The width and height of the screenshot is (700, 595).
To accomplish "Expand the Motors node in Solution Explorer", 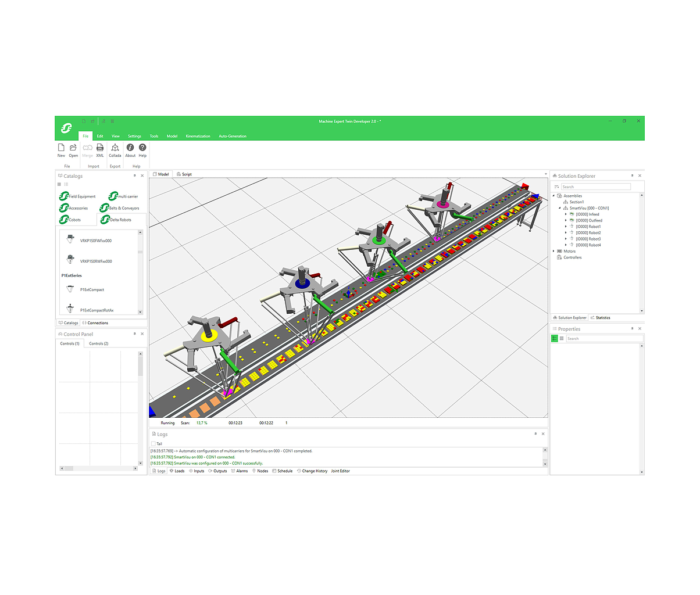I will click(x=553, y=251).
